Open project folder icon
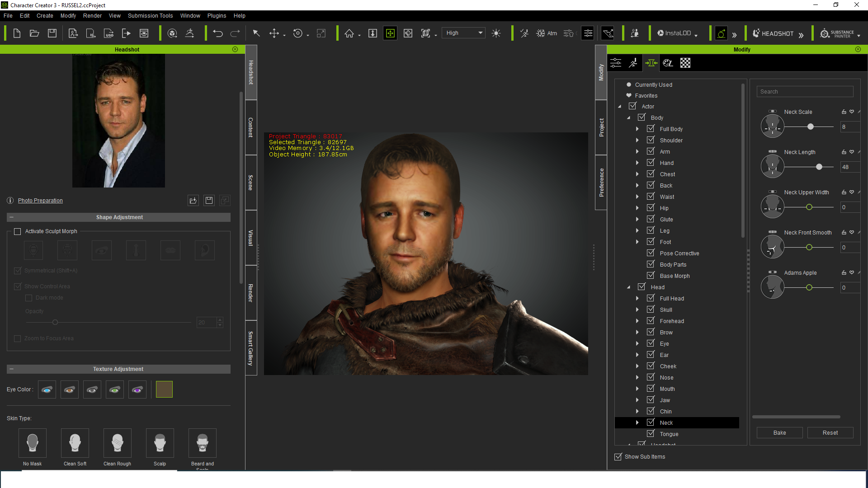Viewport: 868px width, 488px height. pyautogui.click(x=34, y=33)
